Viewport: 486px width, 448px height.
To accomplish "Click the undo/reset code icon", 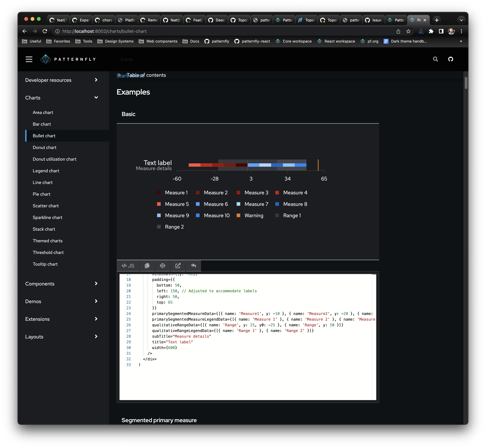I will (193, 266).
